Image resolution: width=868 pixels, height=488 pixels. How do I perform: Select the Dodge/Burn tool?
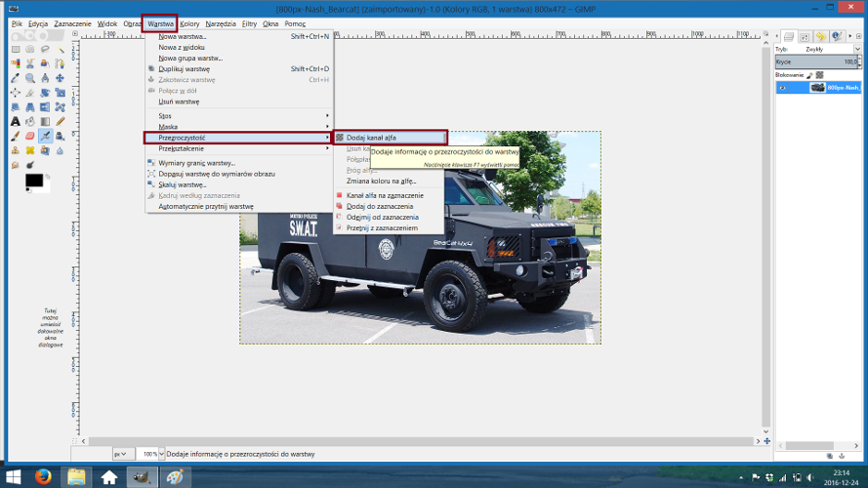tap(30, 164)
